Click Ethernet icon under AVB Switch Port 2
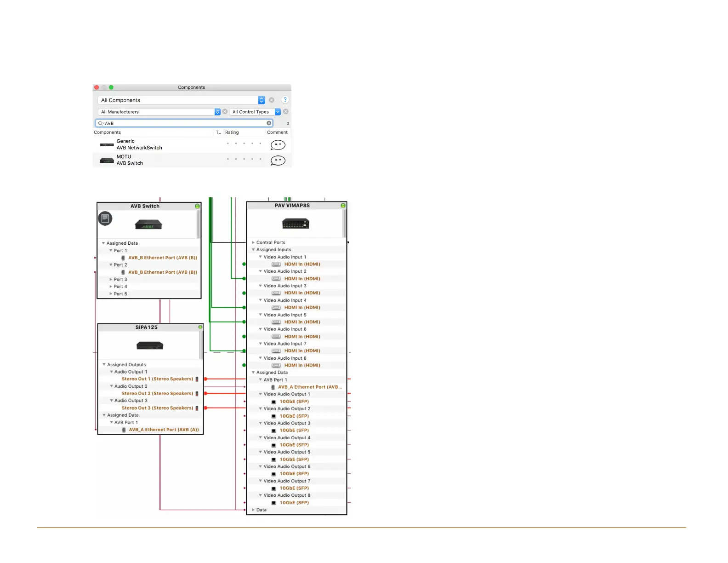This screenshot has height=563, width=728. [123, 272]
